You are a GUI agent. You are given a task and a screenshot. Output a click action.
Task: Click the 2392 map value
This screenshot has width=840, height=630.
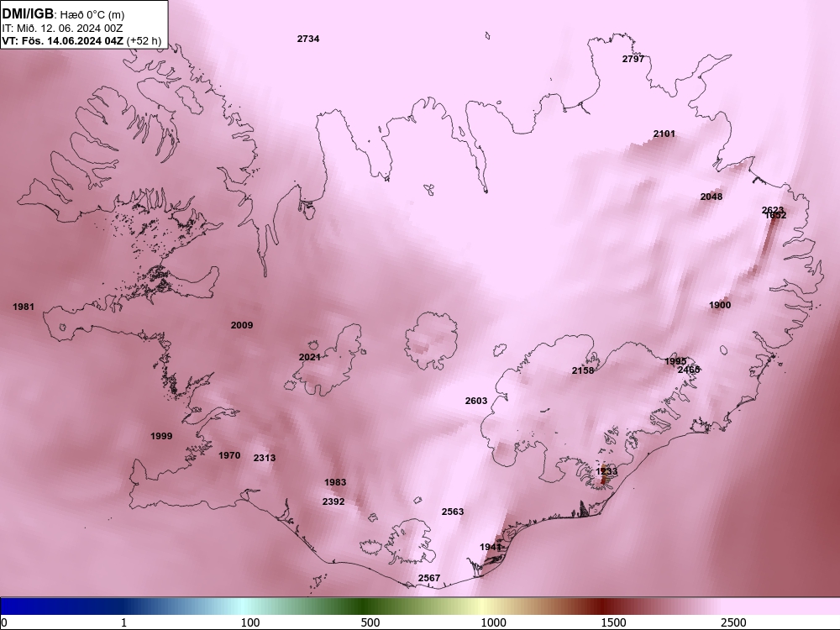coord(333,502)
